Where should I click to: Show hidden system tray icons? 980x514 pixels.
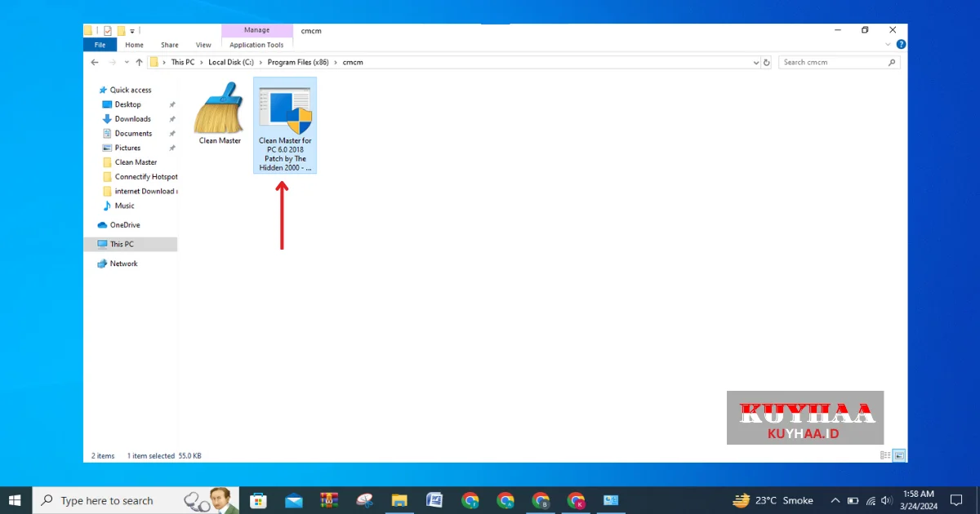(835, 500)
